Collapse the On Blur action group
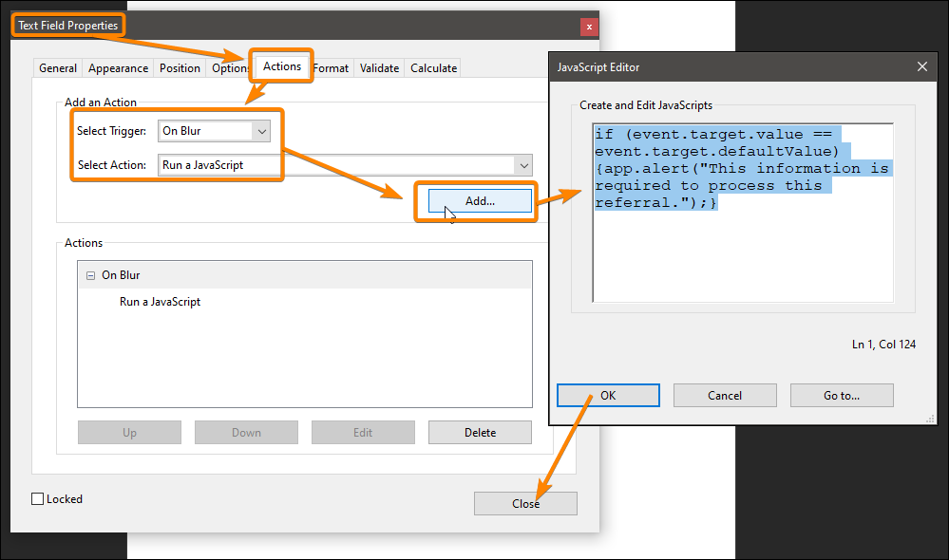 [89, 274]
